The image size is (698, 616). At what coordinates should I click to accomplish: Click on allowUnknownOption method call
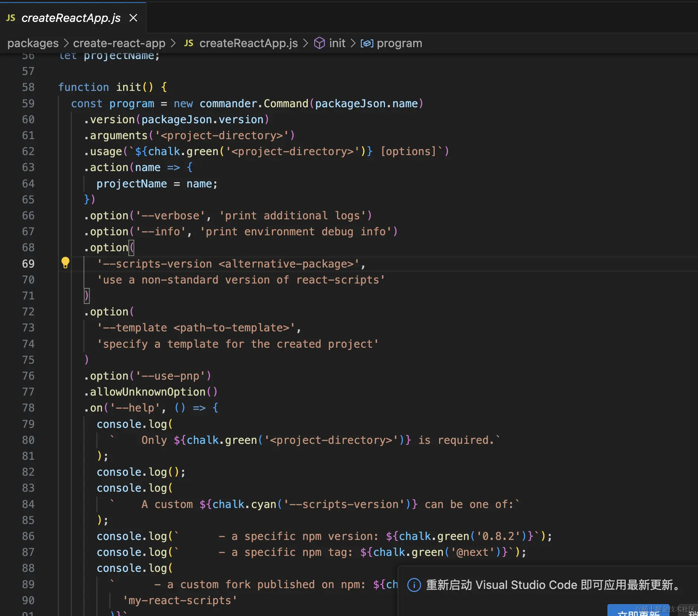point(148,392)
